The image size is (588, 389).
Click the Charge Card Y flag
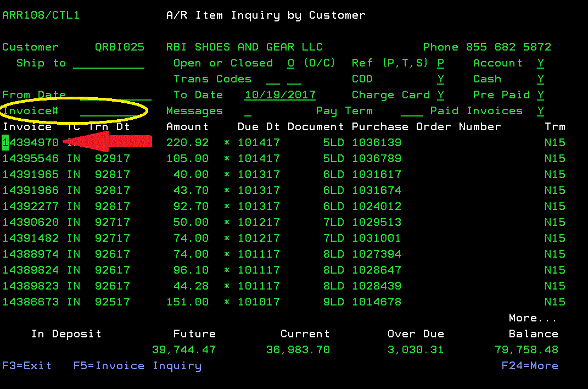click(441, 96)
